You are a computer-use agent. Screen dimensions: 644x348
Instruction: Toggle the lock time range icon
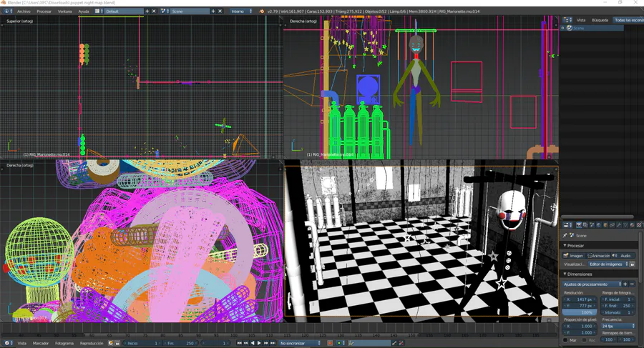pos(117,343)
